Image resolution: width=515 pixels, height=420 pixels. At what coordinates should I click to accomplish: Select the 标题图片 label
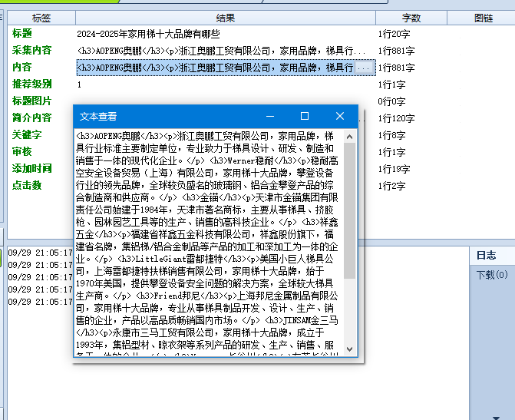[32, 101]
